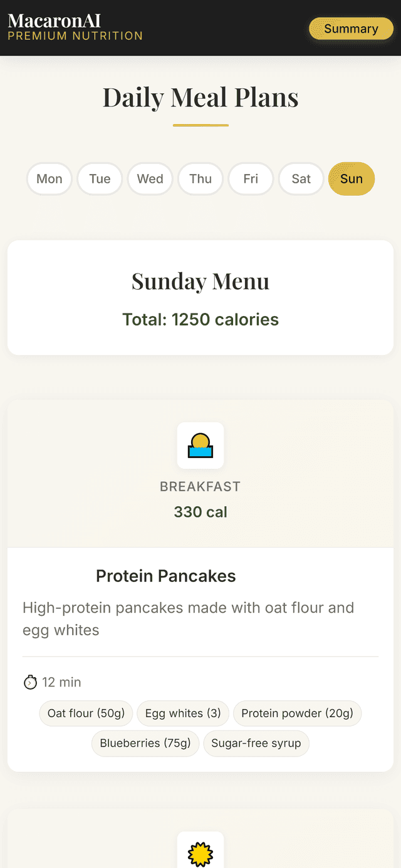Screen dimensions: 401x868
Task: Click the stopwatch icon next to 12 min
Action: pyautogui.click(x=29, y=682)
